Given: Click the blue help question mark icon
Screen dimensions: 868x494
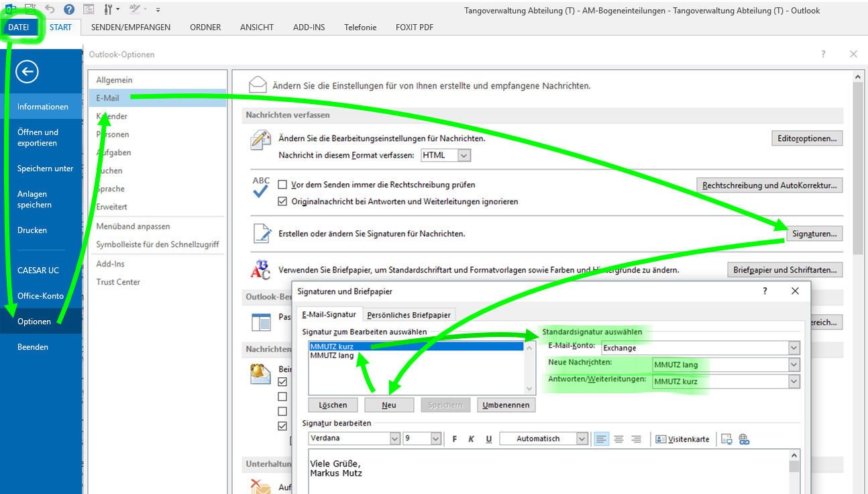Looking at the screenshot, I should click(x=69, y=9).
